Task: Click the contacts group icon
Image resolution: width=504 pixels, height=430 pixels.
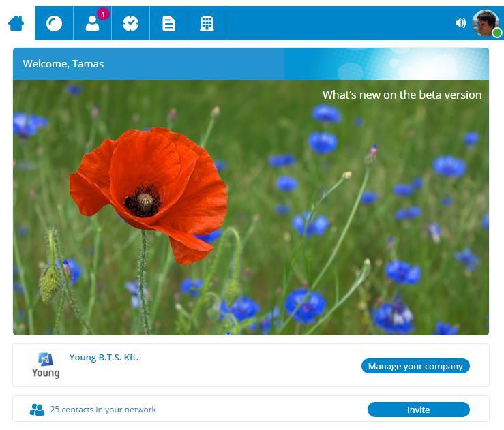Action: coord(37,410)
